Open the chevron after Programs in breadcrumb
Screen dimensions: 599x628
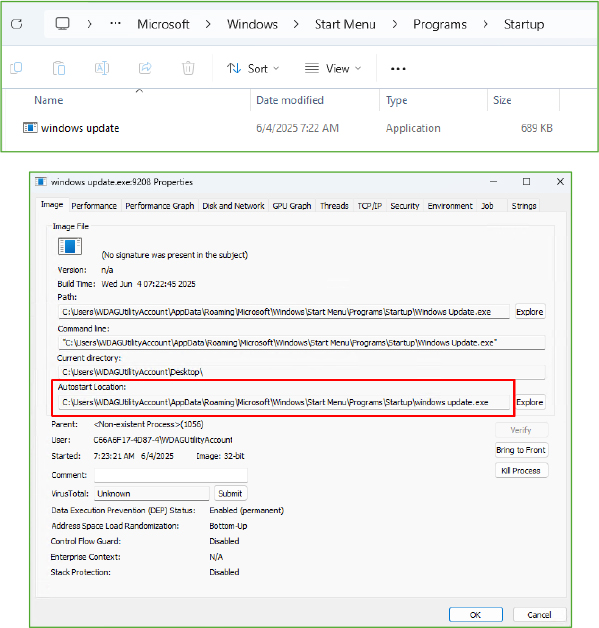(x=485, y=24)
